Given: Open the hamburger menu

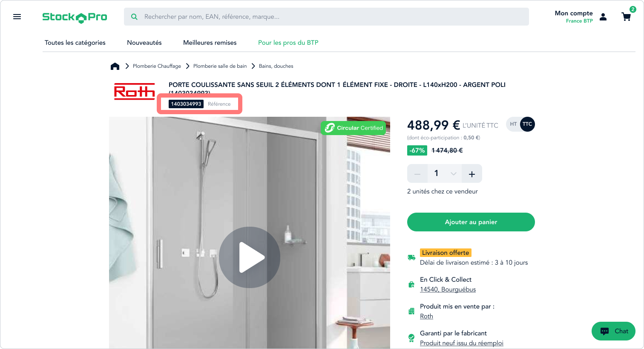Looking at the screenshot, I should coord(17,17).
